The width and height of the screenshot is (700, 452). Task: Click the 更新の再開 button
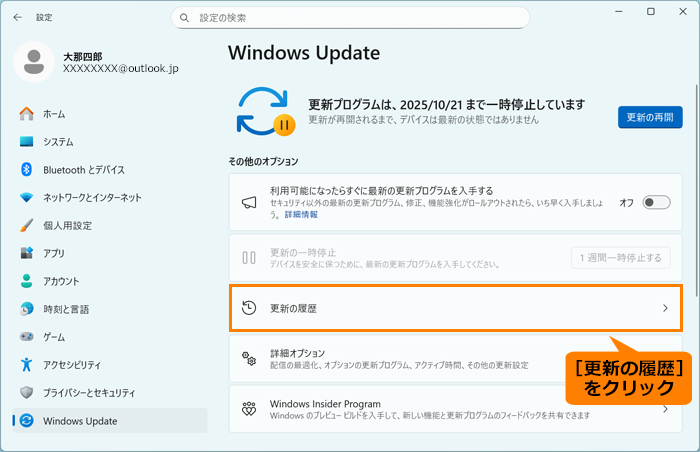[x=650, y=117]
